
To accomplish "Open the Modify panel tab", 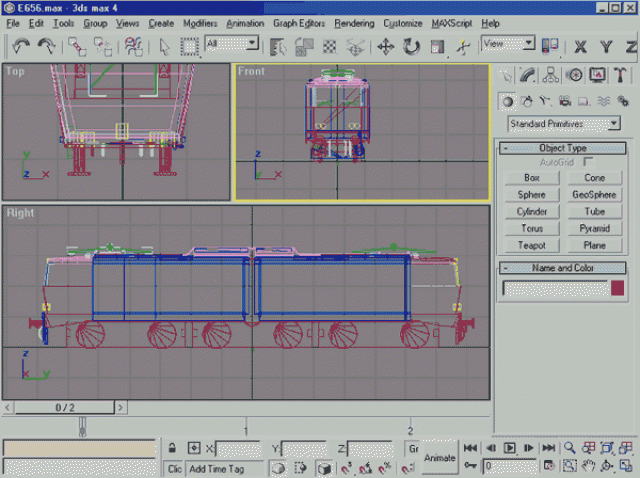I will coord(530,75).
